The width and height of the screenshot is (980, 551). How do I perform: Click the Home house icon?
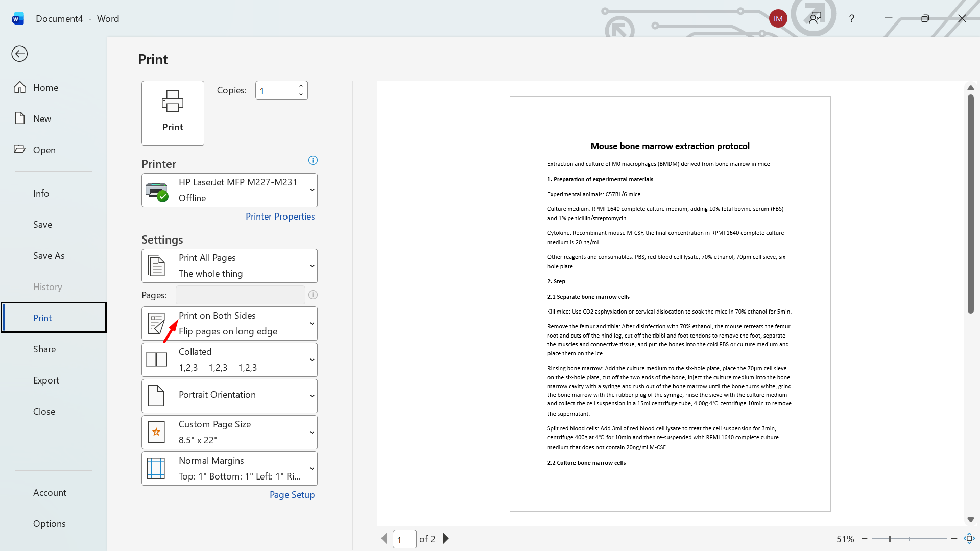pos(20,87)
